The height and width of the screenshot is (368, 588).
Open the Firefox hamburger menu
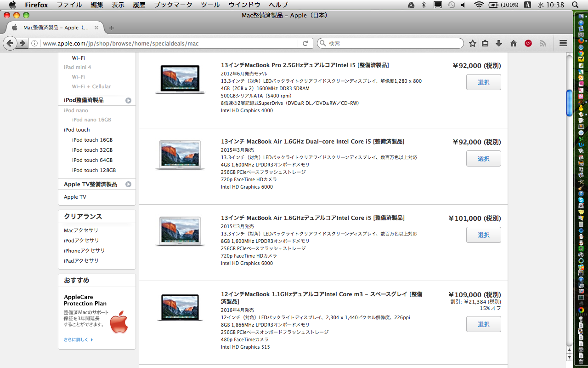coord(563,43)
